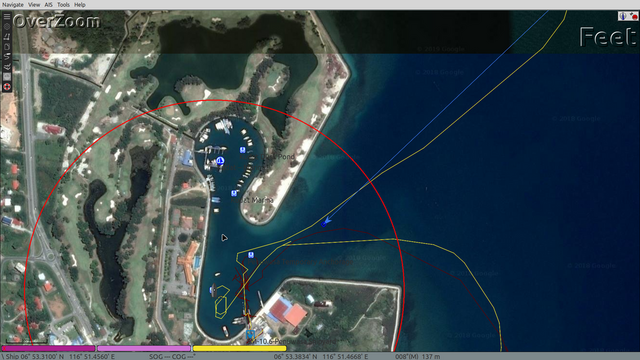This screenshot has width=640, height=360.
Task: Open the Help menu
Action: point(80,4)
